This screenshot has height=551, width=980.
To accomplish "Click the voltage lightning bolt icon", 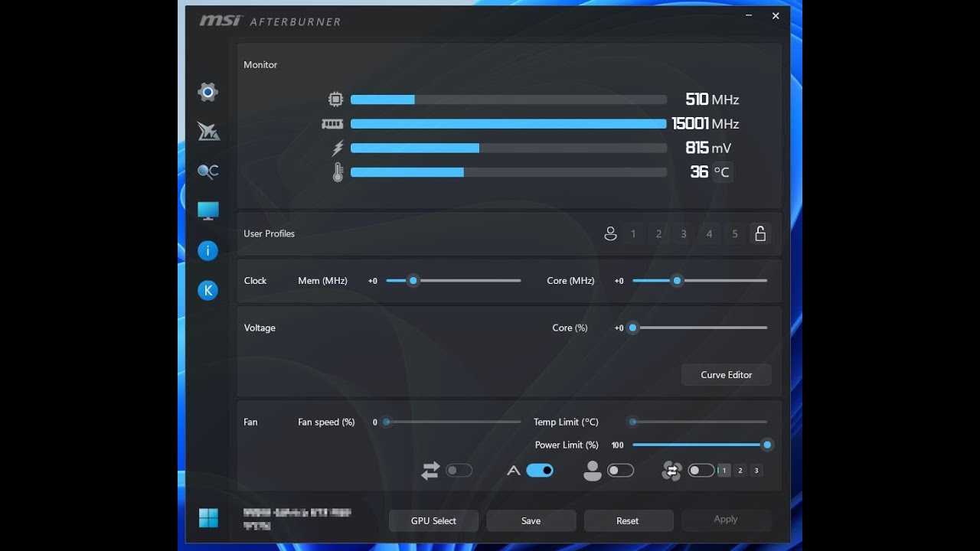I will coord(338,148).
